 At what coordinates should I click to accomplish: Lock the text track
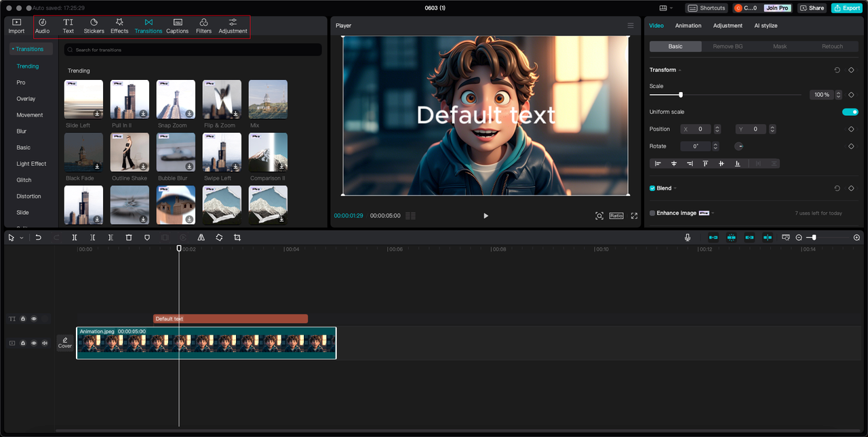tap(23, 318)
